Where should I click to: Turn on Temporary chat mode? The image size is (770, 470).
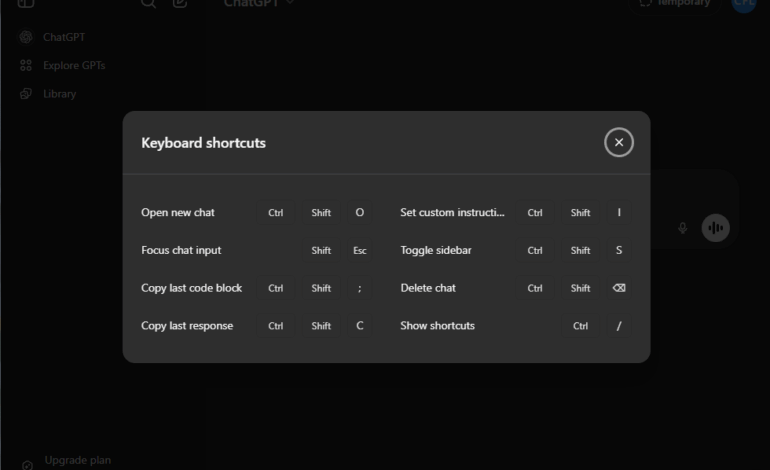[x=675, y=3]
